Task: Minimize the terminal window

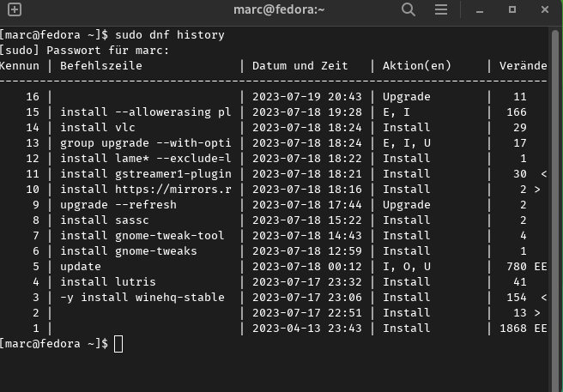Action: pyautogui.click(x=480, y=9)
